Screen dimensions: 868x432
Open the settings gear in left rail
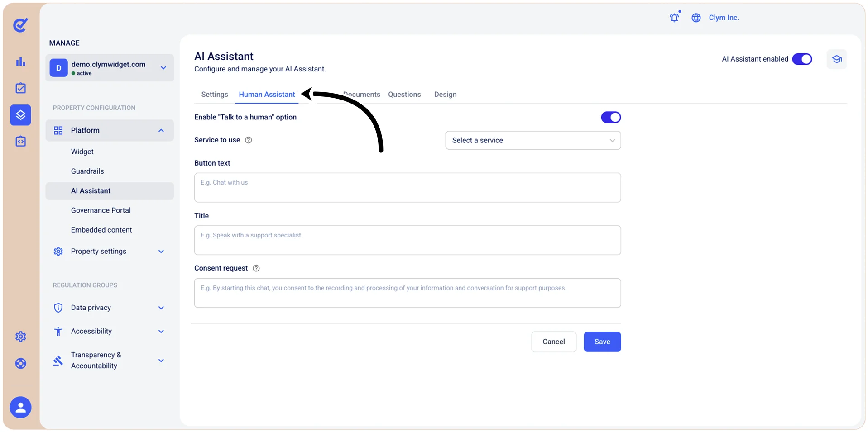pos(20,337)
